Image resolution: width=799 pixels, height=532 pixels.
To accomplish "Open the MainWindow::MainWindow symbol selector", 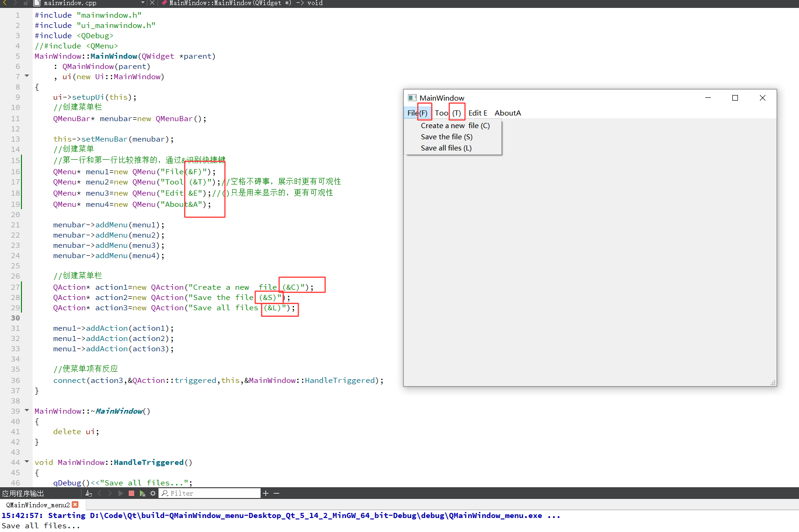I will tap(242, 3).
